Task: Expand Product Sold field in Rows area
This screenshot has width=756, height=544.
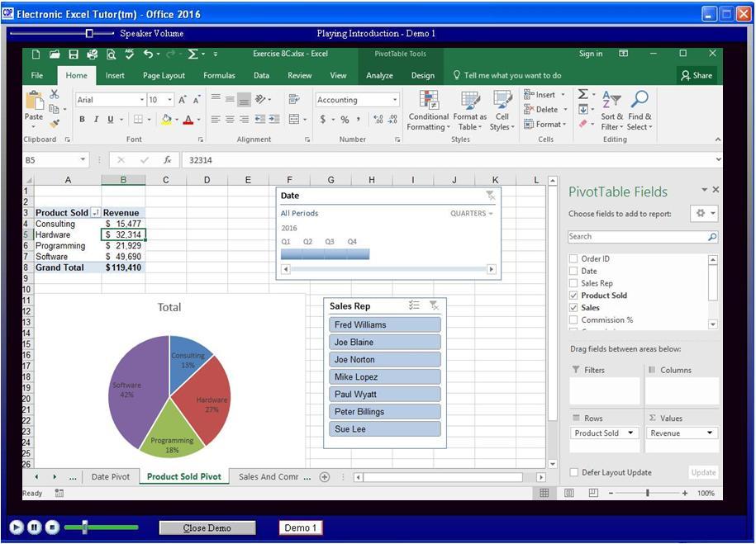Action: (x=630, y=433)
